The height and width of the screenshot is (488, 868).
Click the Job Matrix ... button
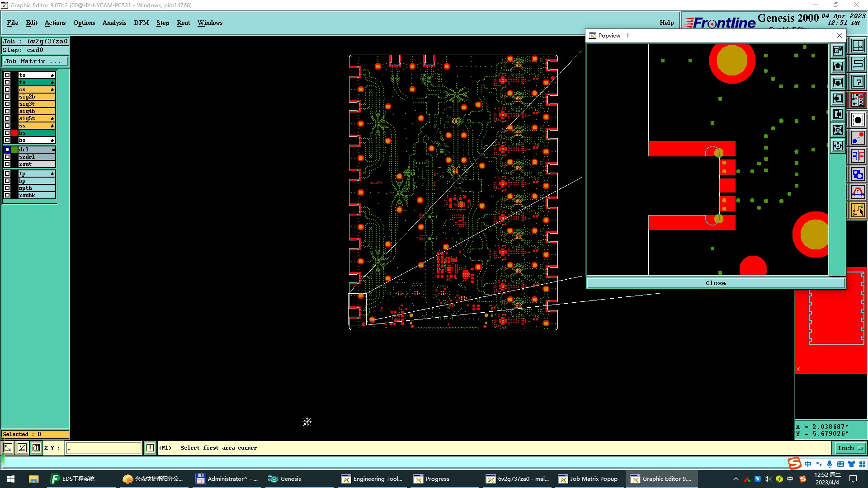[35, 61]
